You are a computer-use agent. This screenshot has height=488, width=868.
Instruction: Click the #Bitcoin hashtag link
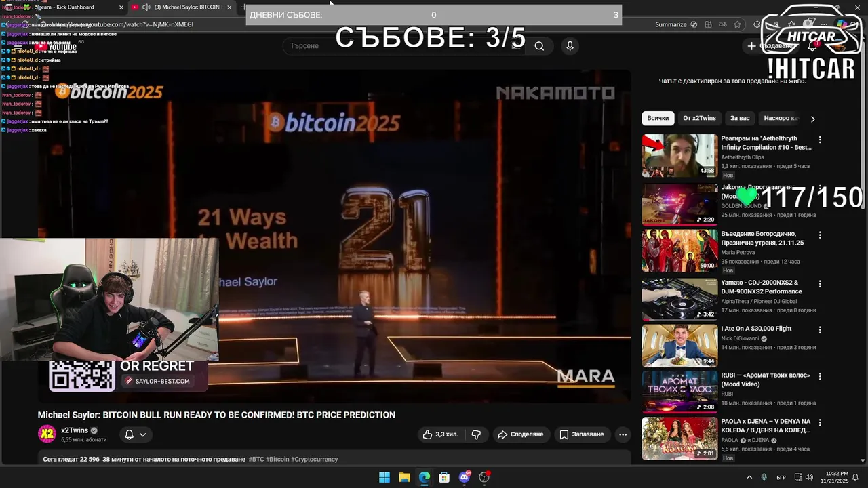[277, 459]
